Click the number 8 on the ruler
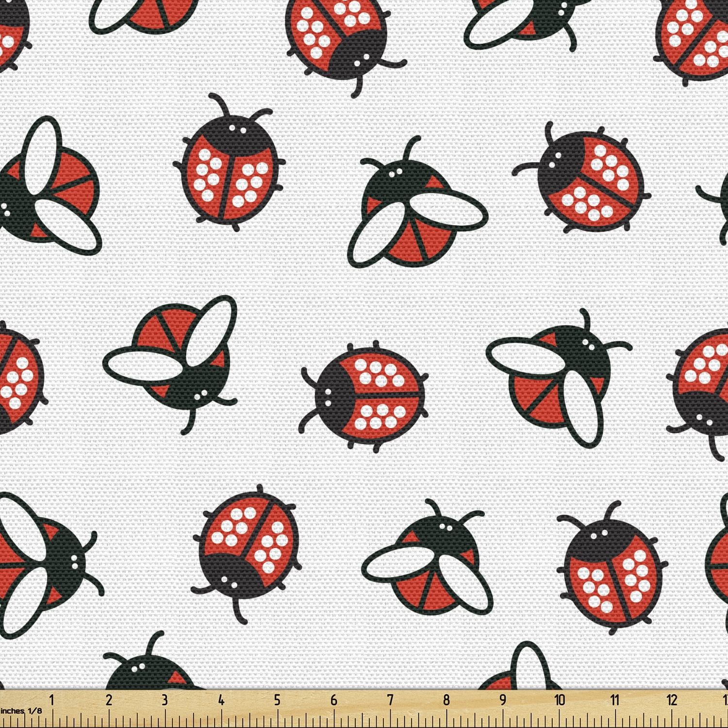Screen dimensions: 728x728 click(x=446, y=700)
